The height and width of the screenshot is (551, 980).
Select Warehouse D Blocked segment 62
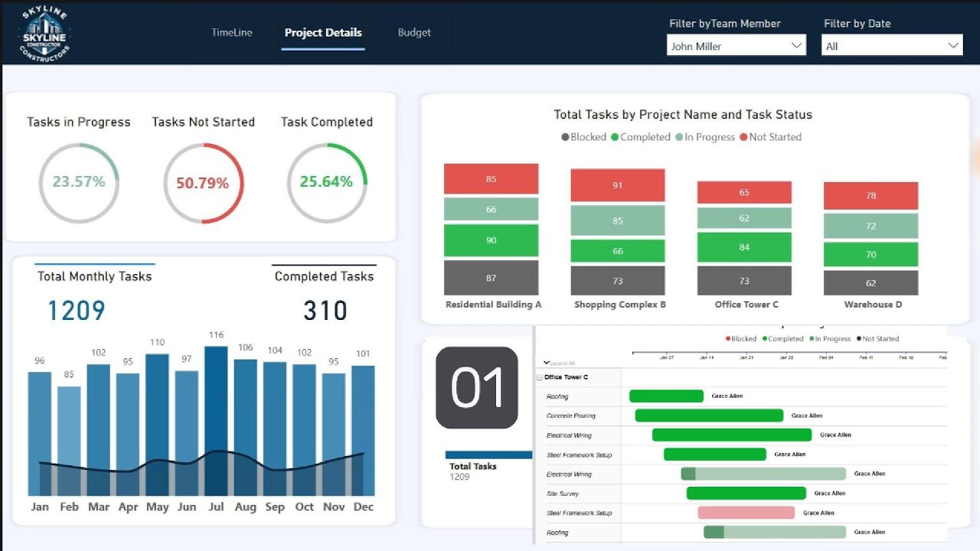coord(871,283)
